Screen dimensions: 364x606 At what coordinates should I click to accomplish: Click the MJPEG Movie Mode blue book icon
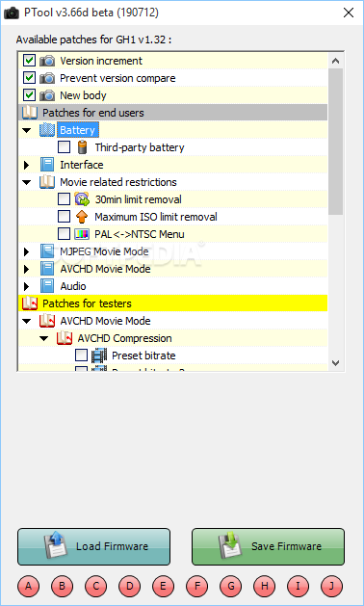tap(47, 251)
